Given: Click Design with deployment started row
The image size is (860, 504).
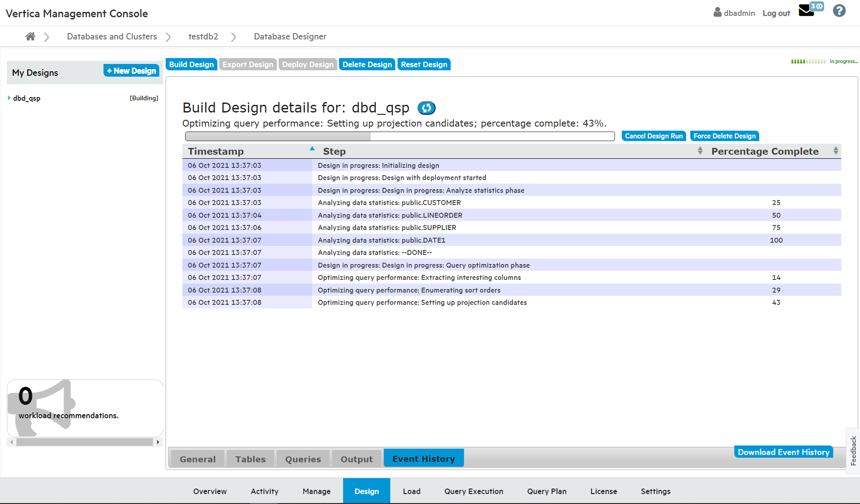Looking at the screenshot, I should click(x=512, y=178).
